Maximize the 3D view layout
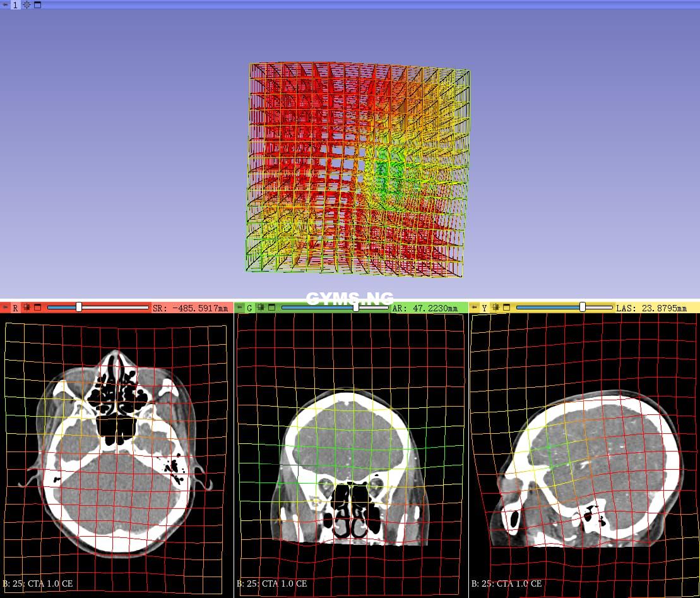The image size is (700, 598). 37,4
